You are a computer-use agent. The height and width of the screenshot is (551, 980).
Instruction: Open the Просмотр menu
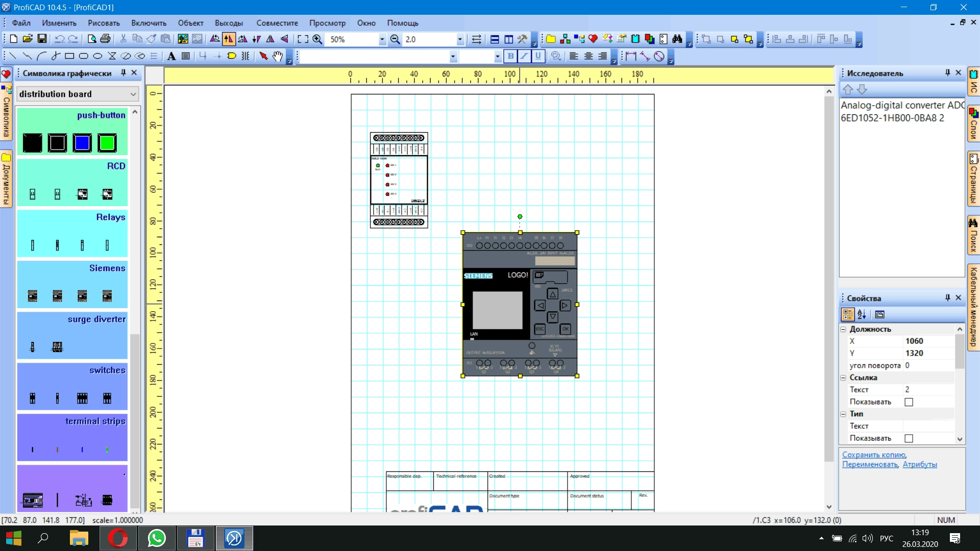coord(327,23)
